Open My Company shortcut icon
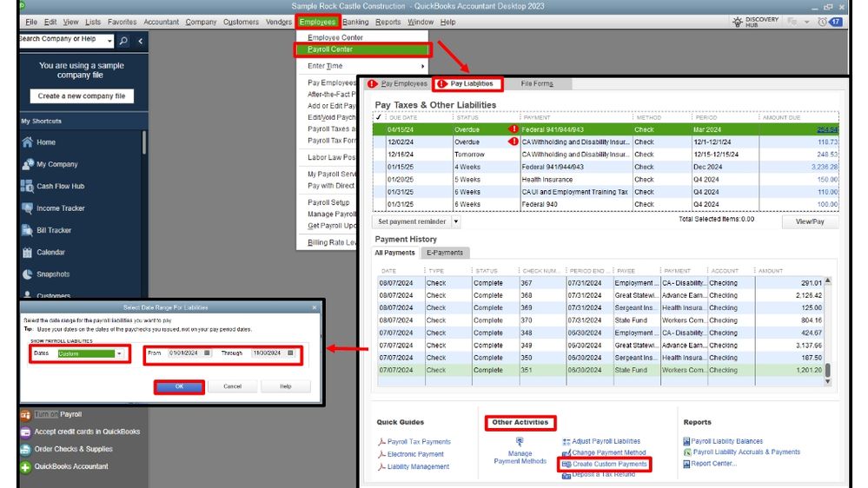 (x=27, y=164)
